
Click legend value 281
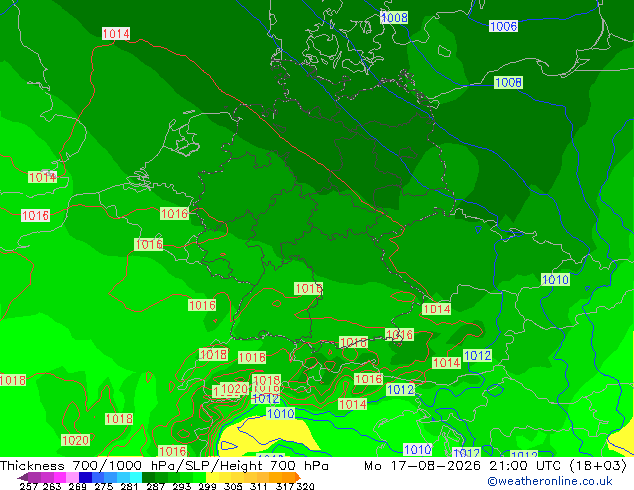click(129, 486)
